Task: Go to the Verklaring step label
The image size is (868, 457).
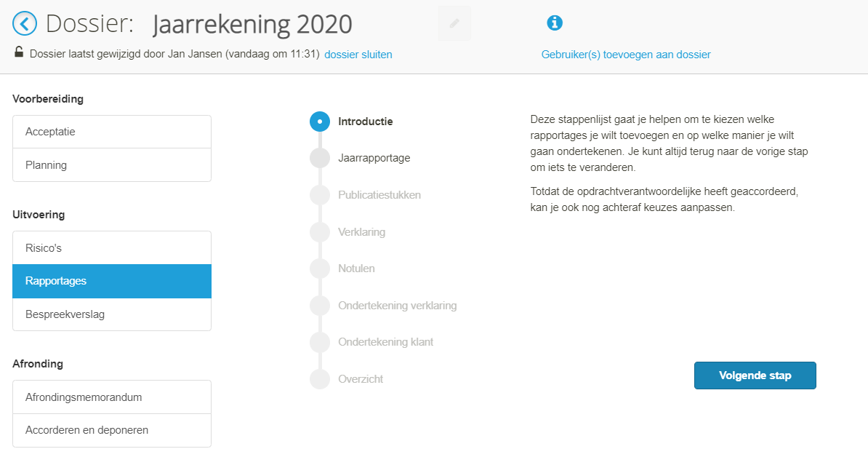Action: click(361, 232)
